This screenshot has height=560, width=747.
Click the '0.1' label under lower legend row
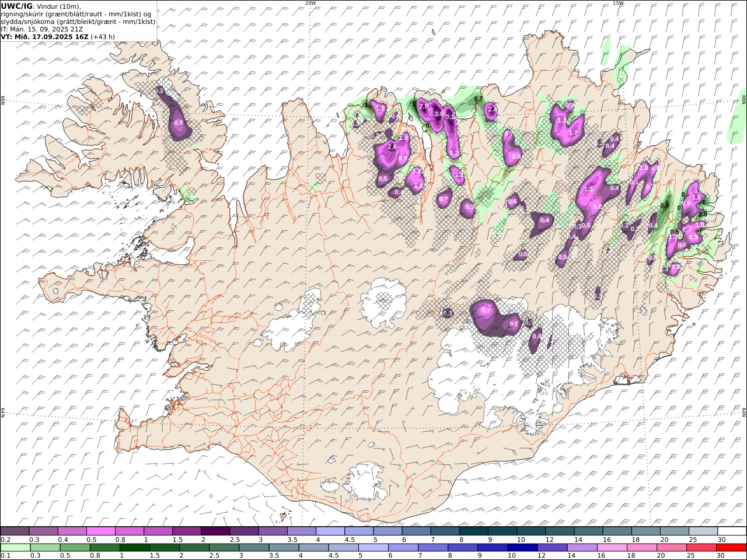click(5, 555)
